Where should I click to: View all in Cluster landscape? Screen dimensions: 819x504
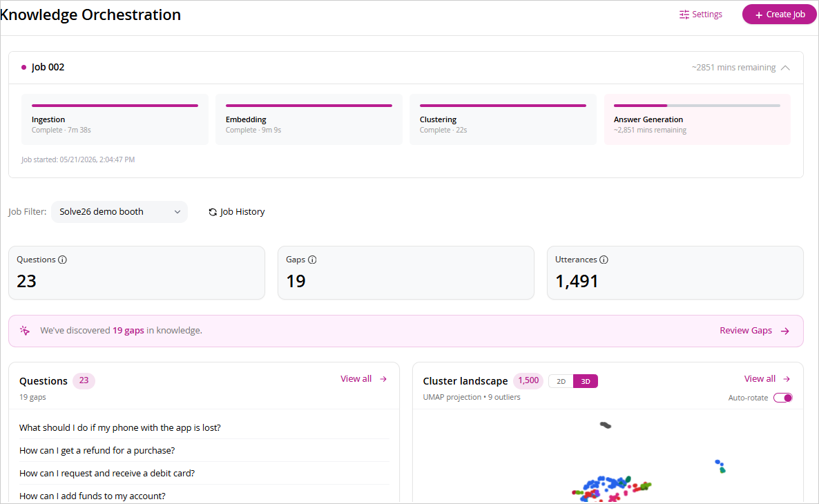pyautogui.click(x=767, y=379)
